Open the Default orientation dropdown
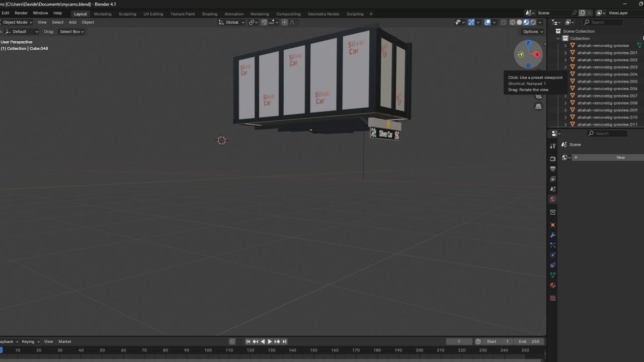The height and width of the screenshot is (362, 644). click(21, 32)
